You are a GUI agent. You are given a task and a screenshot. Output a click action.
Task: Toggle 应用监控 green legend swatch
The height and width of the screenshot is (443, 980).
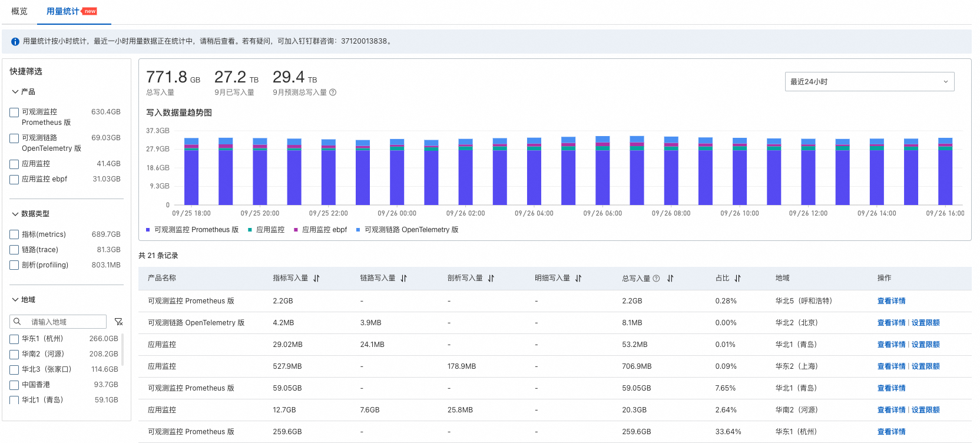coord(250,230)
